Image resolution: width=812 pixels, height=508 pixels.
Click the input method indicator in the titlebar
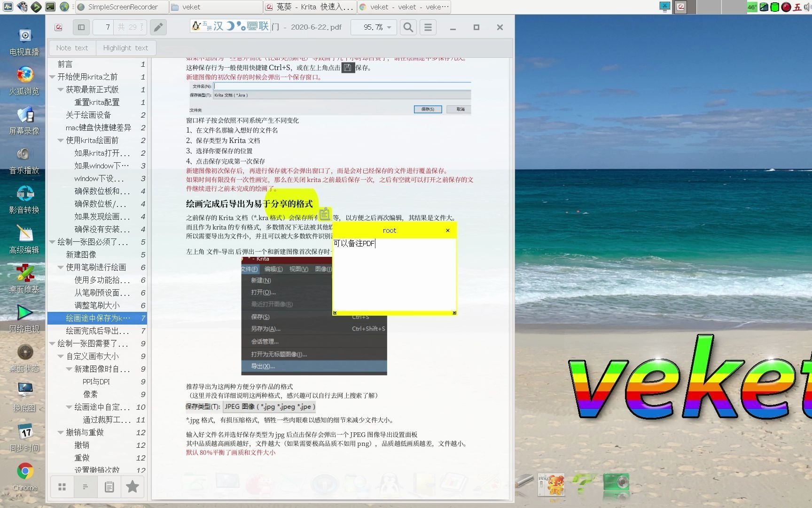(230, 26)
